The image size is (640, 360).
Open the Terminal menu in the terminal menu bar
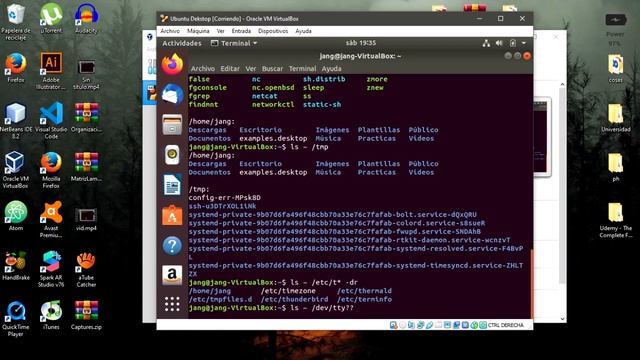[x=302, y=69]
